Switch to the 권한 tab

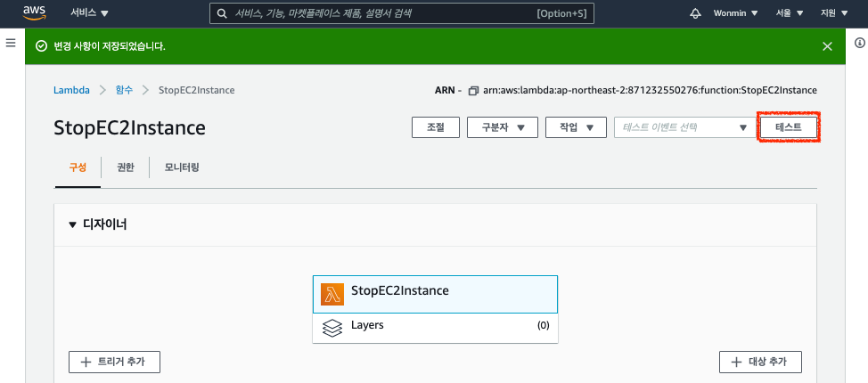(x=125, y=167)
